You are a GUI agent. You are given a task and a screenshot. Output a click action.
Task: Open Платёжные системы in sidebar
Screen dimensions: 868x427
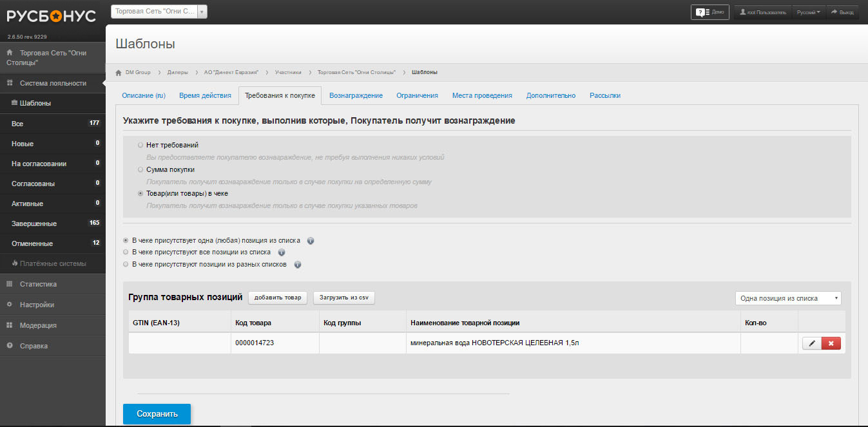tap(52, 263)
